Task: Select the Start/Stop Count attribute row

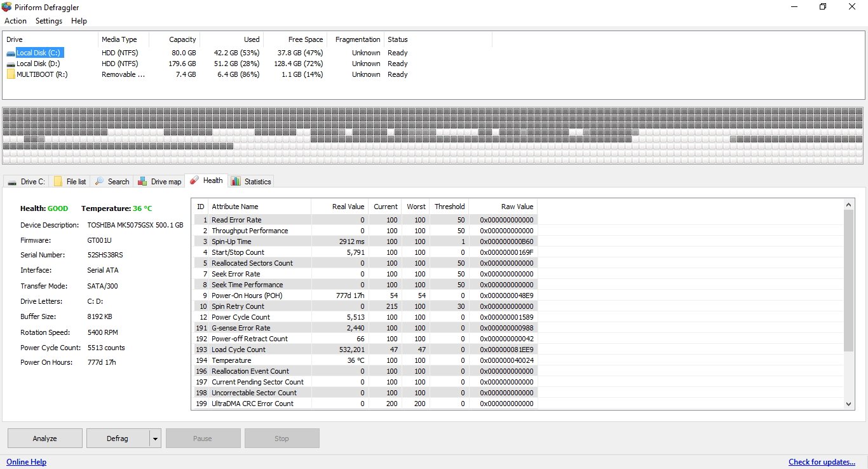Action: tap(365, 252)
